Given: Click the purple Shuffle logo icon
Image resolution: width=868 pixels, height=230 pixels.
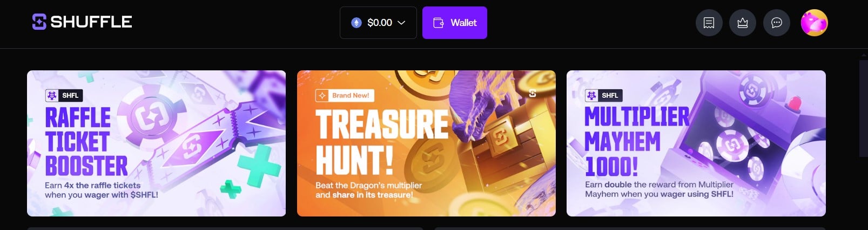Looking at the screenshot, I should coord(39,22).
